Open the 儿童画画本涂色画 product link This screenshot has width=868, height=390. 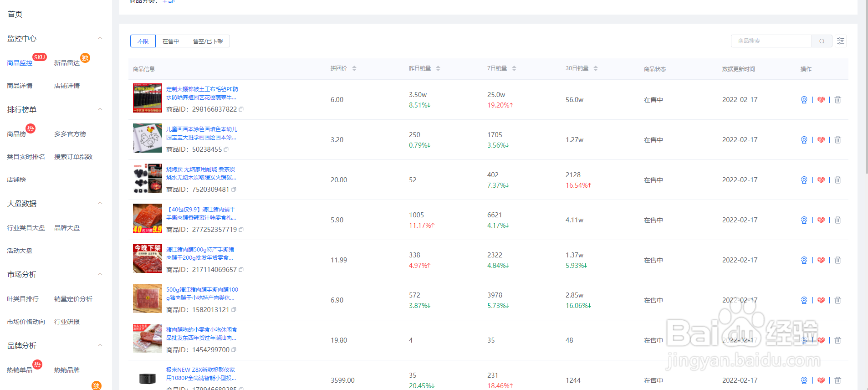202,133
